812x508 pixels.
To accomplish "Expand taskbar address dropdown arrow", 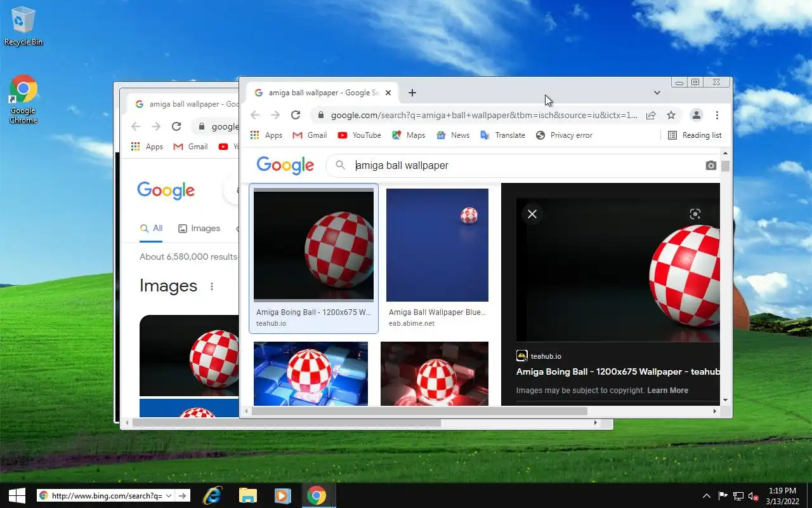I will tap(169, 496).
